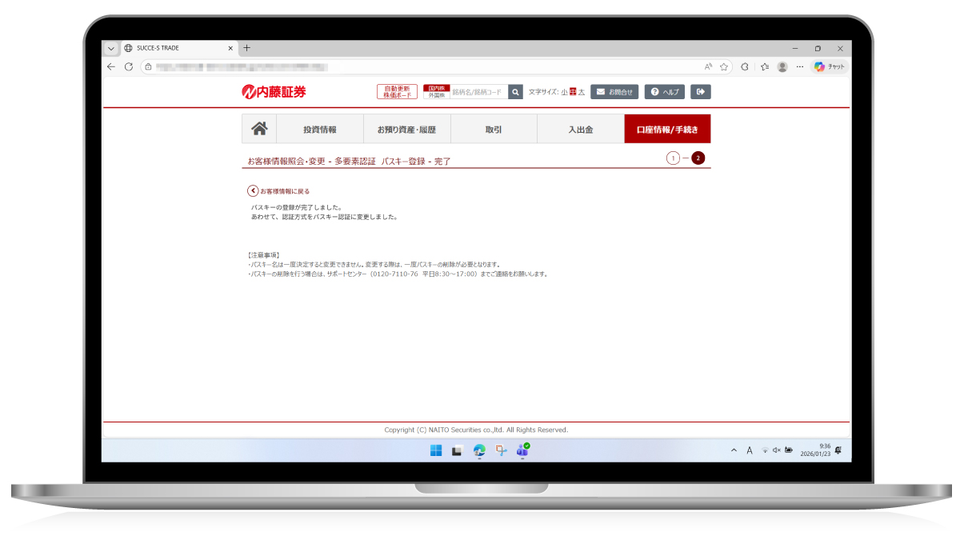This screenshot has height=560, width=960.
Task: Set font size to 大
Action: [x=582, y=92]
